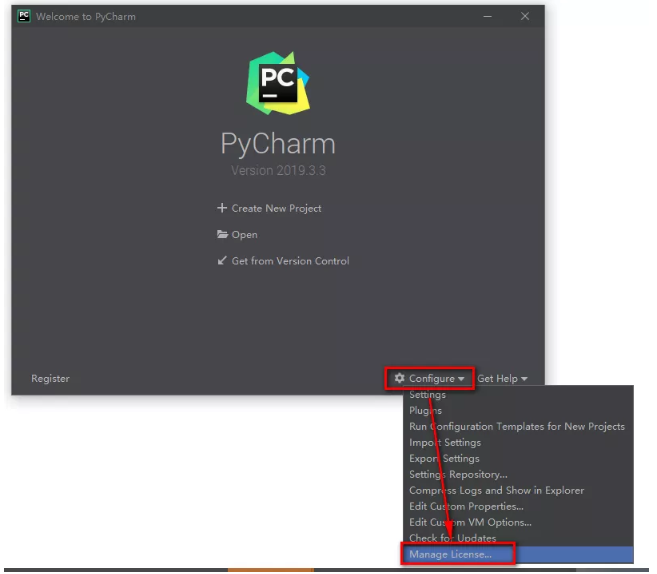This screenshot has height=574, width=657.
Task: Click the folder icon beside Open
Action: [222, 234]
